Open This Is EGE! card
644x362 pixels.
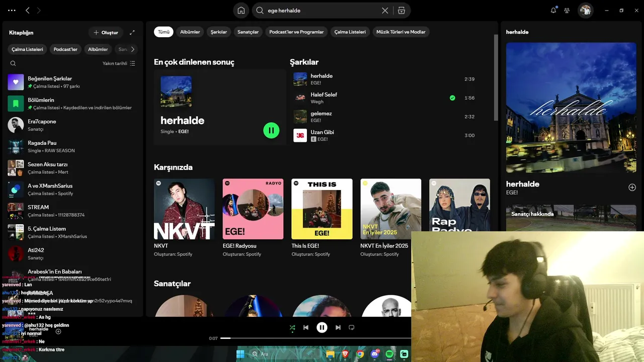pos(322,218)
